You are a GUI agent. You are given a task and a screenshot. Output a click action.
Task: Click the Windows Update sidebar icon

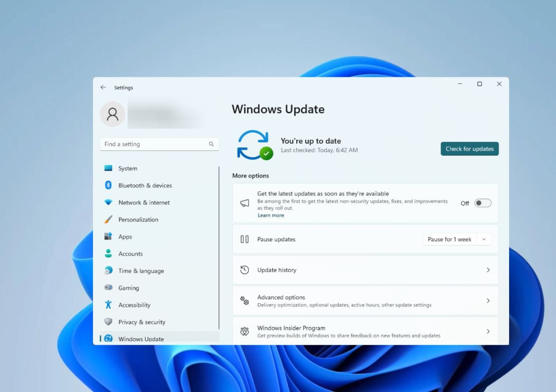click(108, 338)
